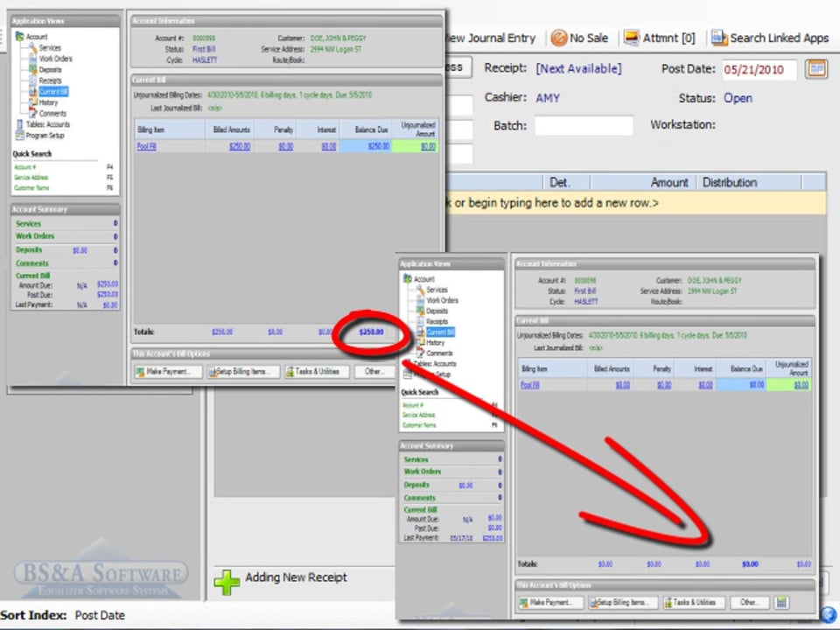Click Customer Name quick search in zero-balance window
The height and width of the screenshot is (630, 840).
coord(419,425)
